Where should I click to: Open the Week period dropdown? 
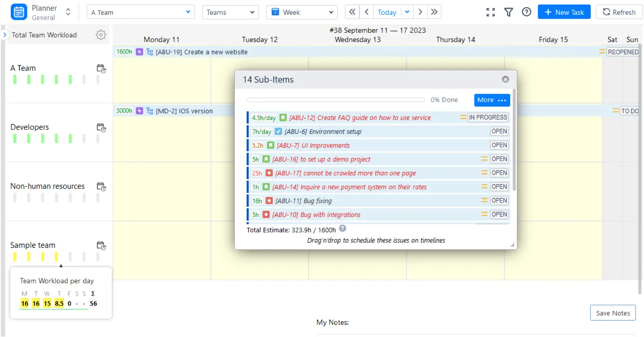pyautogui.click(x=302, y=12)
